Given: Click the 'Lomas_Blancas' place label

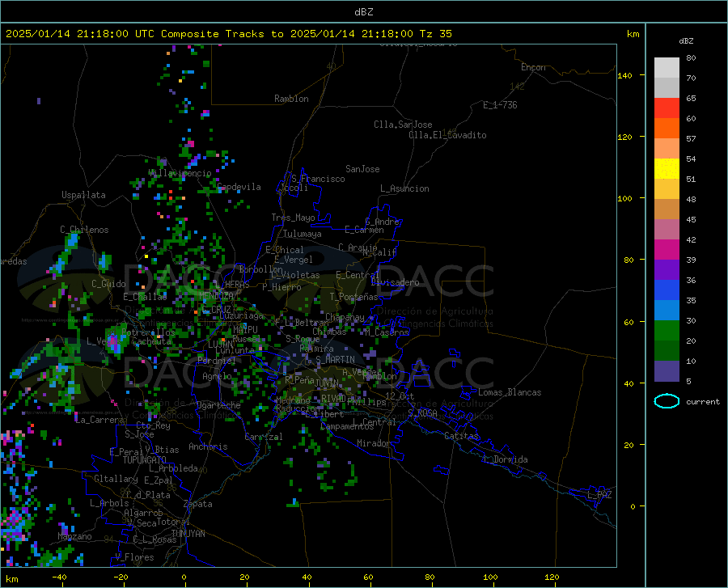Looking at the screenshot, I should click(x=510, y=392).
